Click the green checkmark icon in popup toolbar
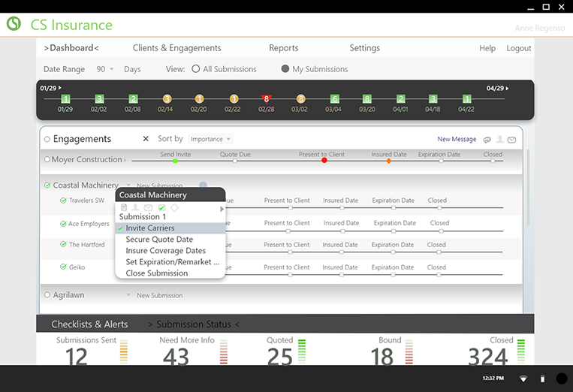This screenshot has height=392, width=573. click(161, 207)
